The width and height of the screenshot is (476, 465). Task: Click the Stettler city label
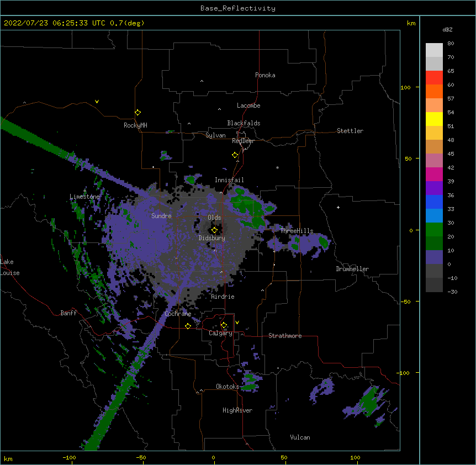[350, 131]
